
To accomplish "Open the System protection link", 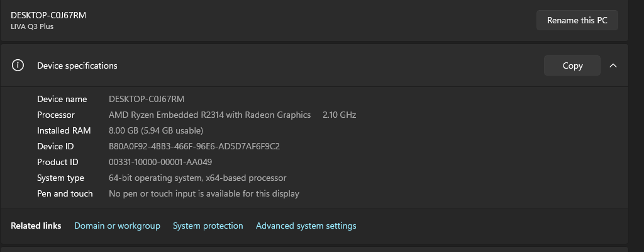I will 208,226.
